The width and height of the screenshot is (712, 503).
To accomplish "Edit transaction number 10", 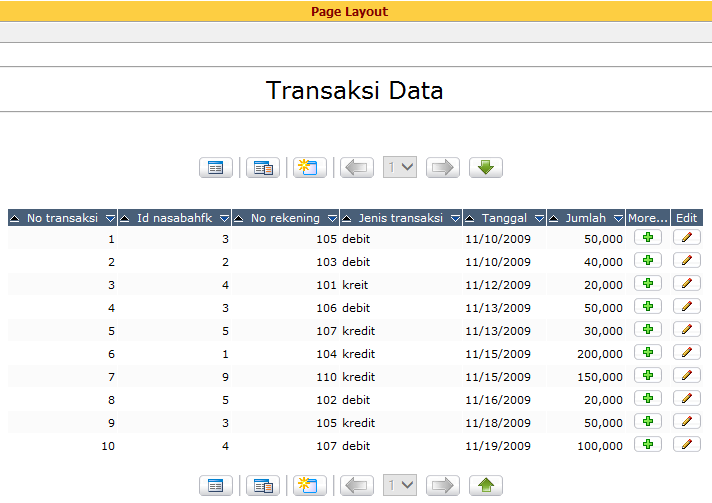I will coord(687,444).
